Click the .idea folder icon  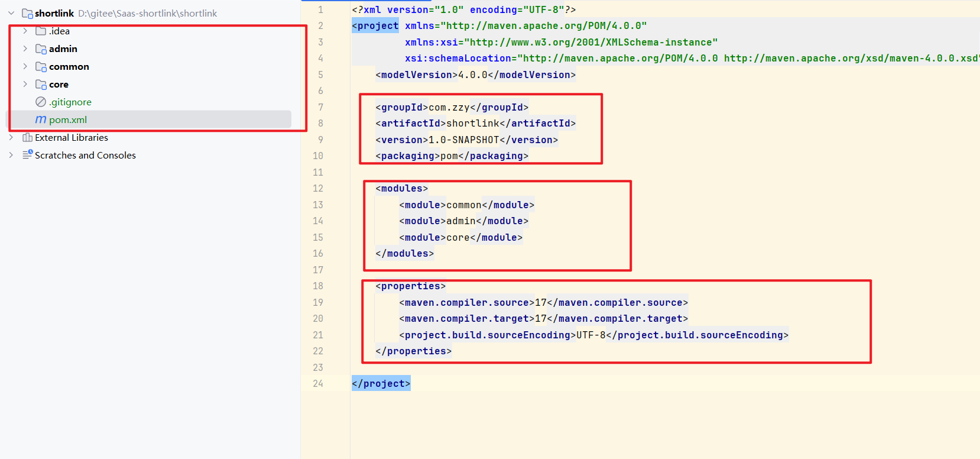(41, 31)
